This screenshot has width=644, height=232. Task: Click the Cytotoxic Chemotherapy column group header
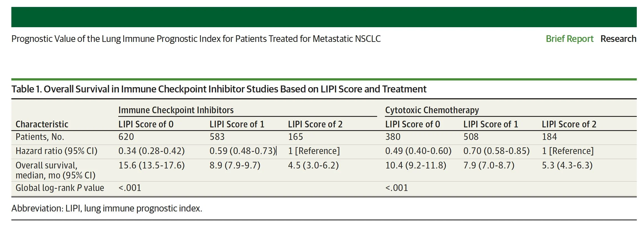tap(432, 110)
